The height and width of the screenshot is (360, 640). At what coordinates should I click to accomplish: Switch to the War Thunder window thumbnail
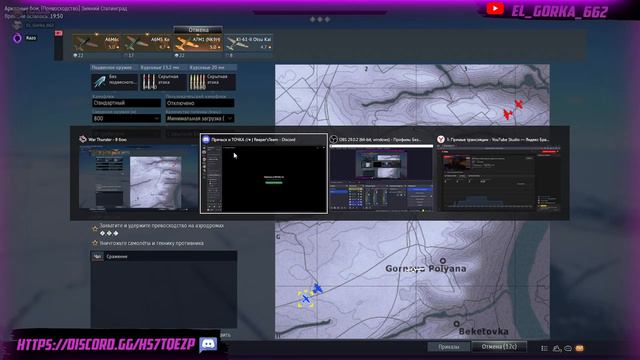pos(137,178)
